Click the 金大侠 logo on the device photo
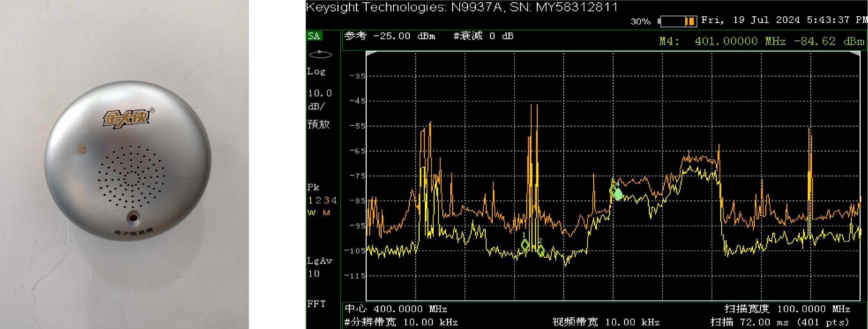The image size is (868, 329). [126, 118]
